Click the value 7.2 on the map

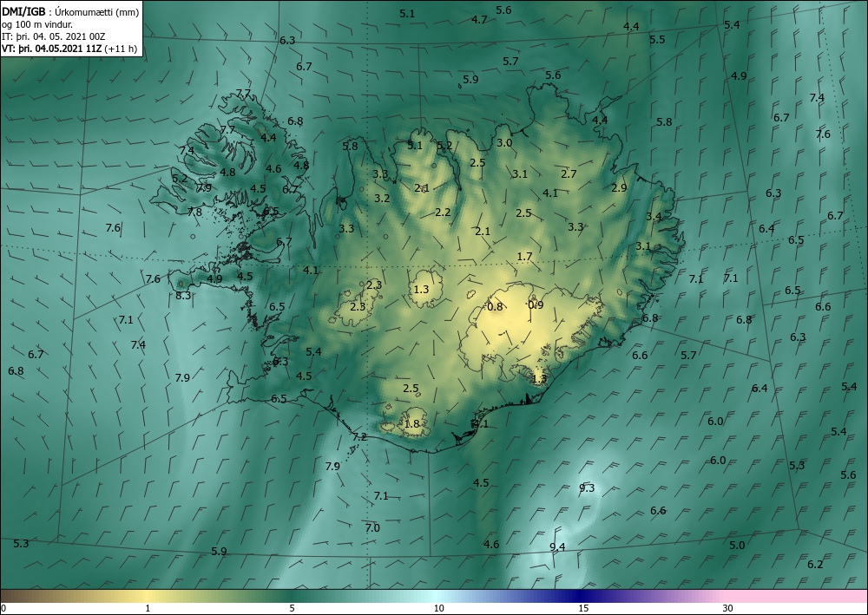(359, 437)
